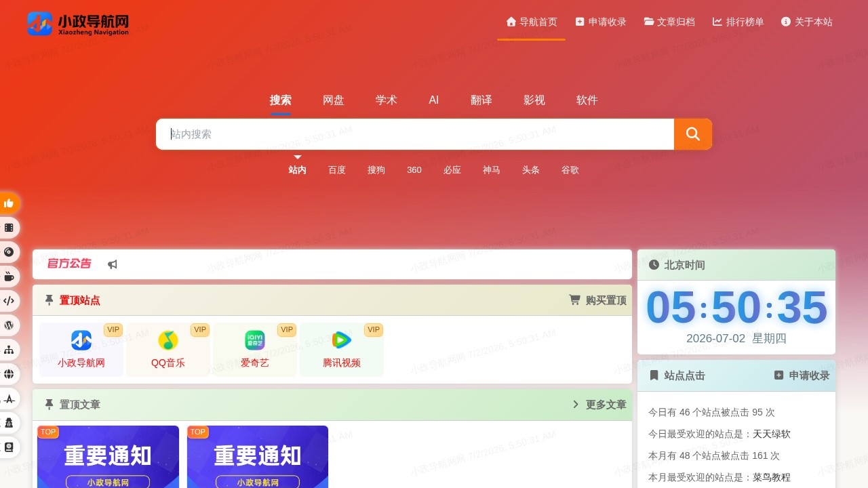Viewport: 868px width, 488px height.
Task: Open first 重要通知 article thumbnail
Action: click(x=108, y=457)
